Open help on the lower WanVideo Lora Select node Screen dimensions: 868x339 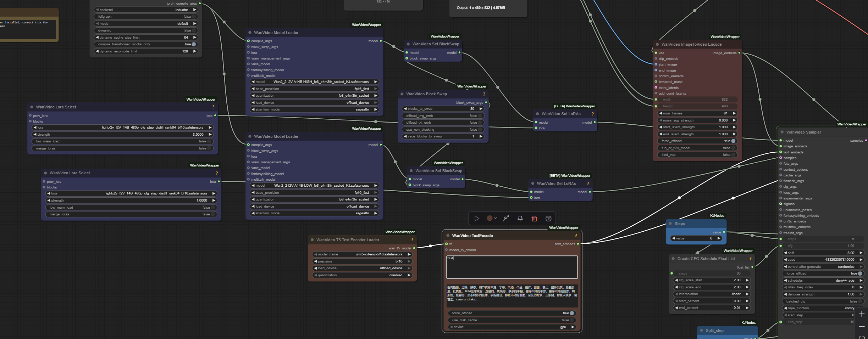point(217,173)
